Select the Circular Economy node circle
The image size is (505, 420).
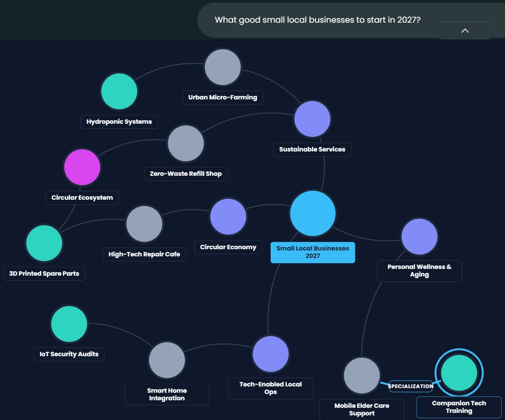(x=228, y=217)
